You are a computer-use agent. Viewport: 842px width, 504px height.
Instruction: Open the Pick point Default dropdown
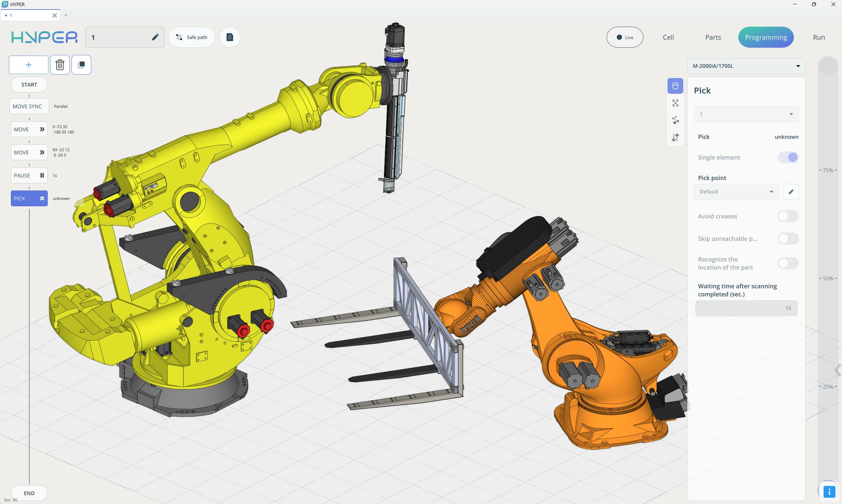click(736, 191)
